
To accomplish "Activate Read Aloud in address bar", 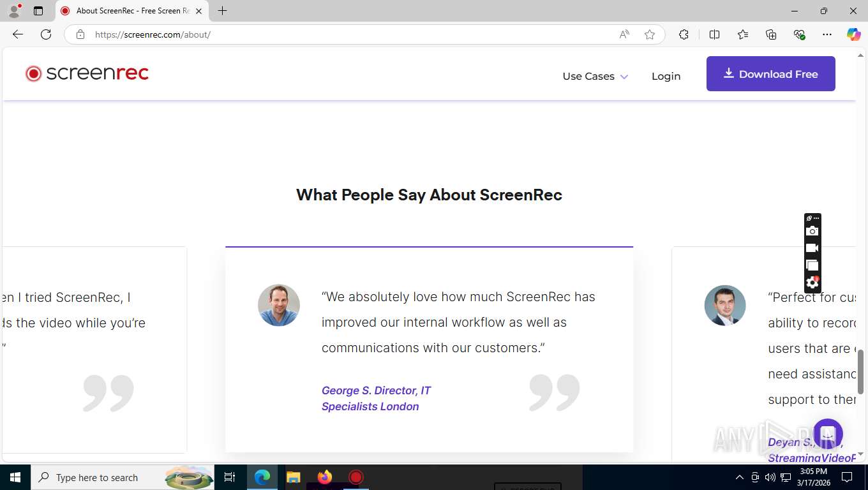I will tap(624, 34).
